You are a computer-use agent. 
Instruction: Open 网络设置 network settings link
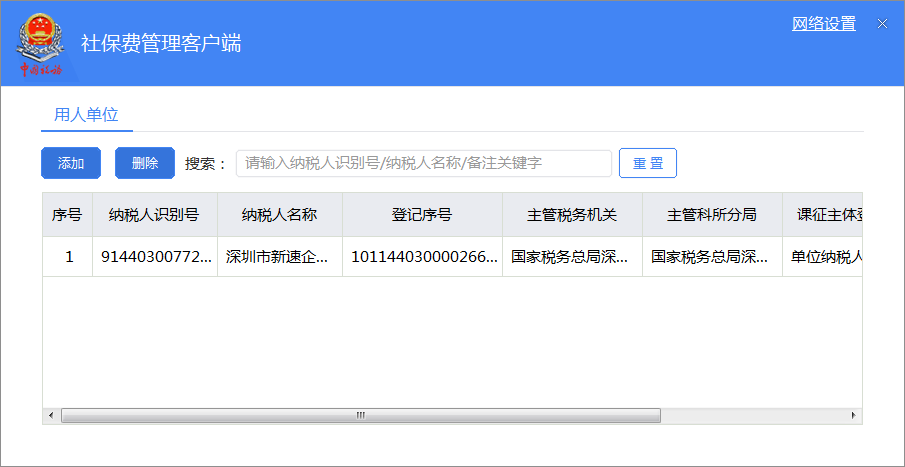tap(823, 24)
